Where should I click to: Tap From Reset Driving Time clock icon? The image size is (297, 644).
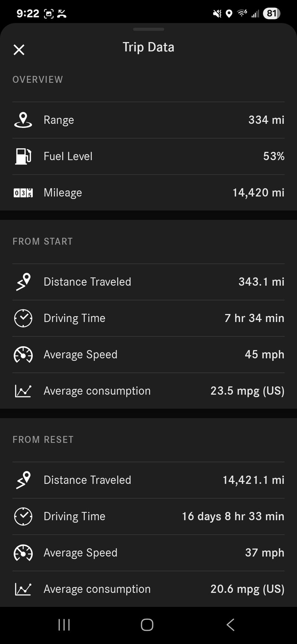[23, 516]
